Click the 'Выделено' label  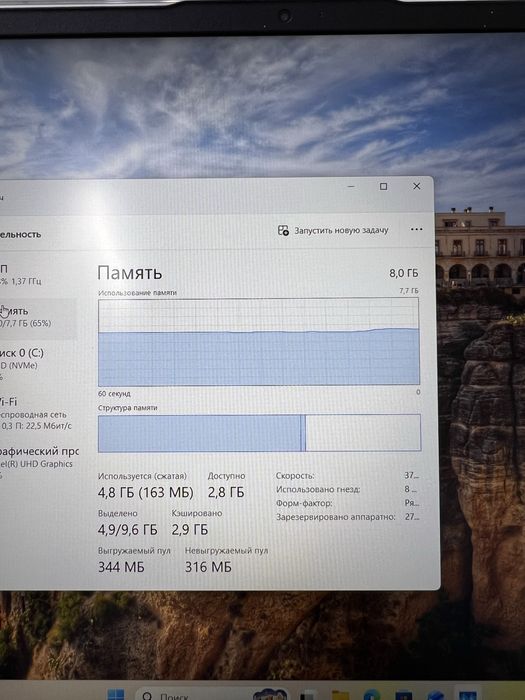[117, 513]
